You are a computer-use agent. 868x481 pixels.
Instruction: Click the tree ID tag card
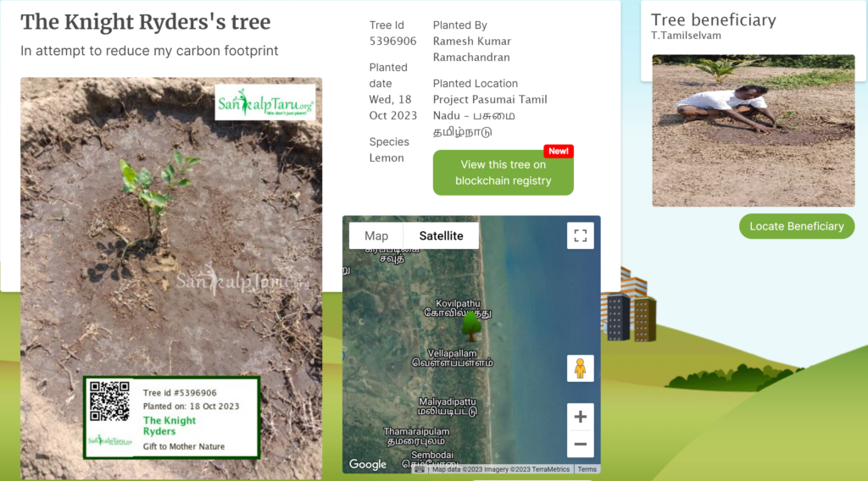click(171, 418)
